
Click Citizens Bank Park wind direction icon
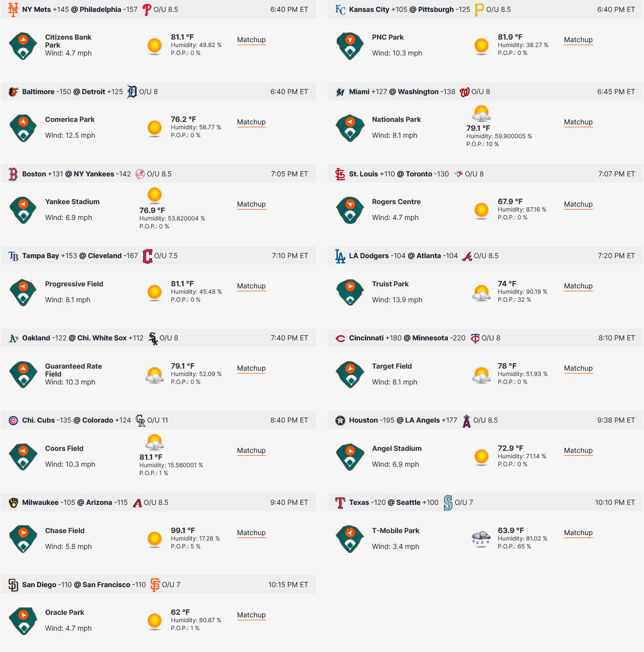23,46
